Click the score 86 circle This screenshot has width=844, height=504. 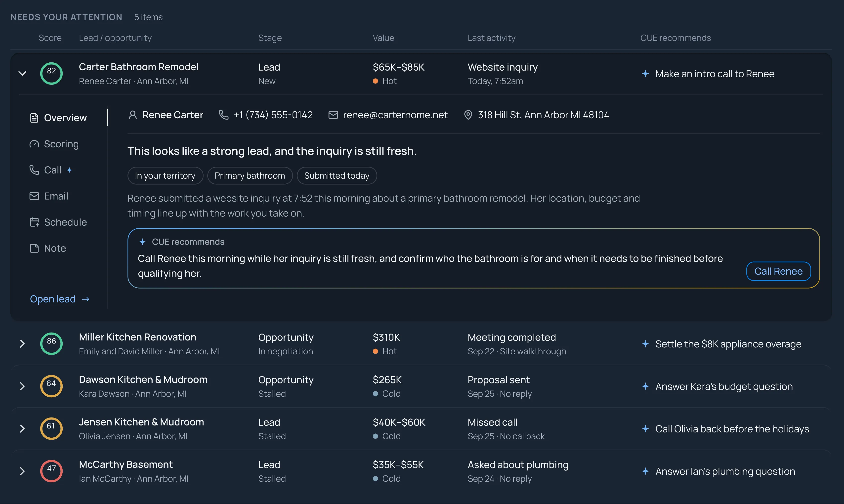point(51,344)
